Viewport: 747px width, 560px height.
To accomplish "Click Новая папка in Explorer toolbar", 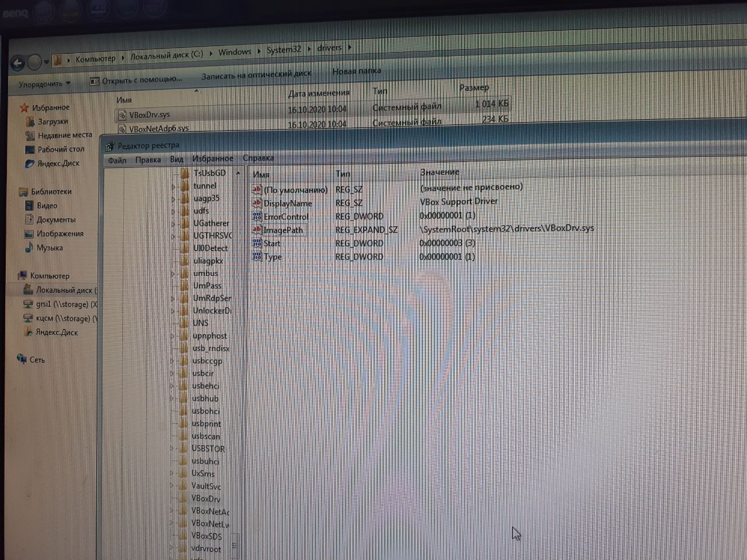I will [x=357, y=71].
